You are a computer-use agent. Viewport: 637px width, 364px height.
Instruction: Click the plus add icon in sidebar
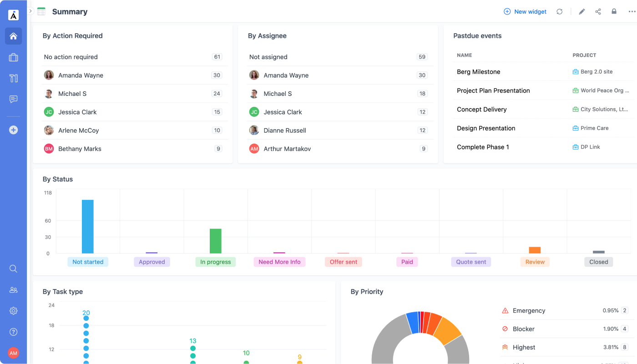click(x=13, y=130)
